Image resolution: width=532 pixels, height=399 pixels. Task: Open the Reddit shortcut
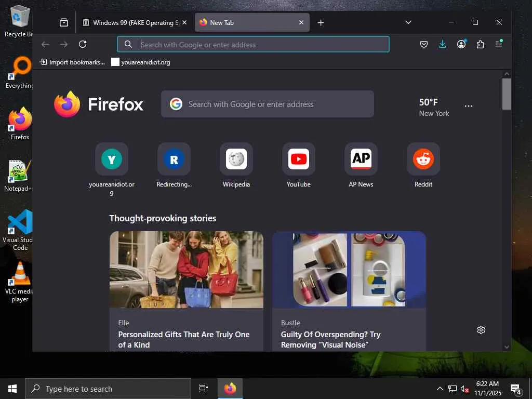pyautogui.click(x=423, y=159)
